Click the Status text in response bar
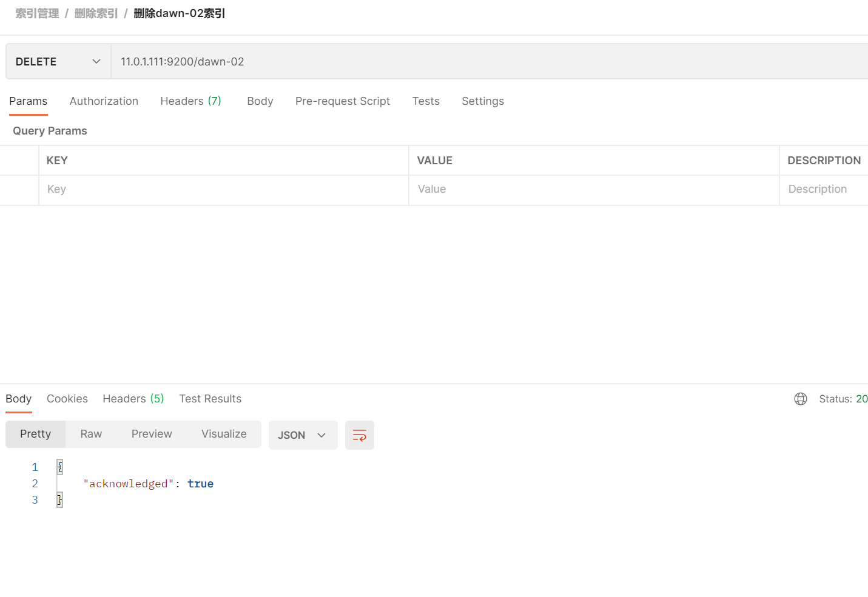 click(x=835, y=399)
